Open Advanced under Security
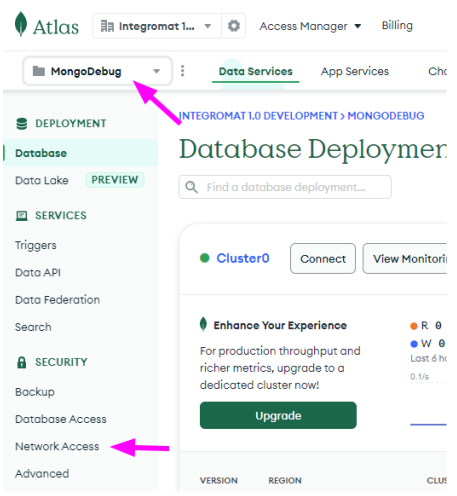This screenshot has width=457, height=496. click(x=42, y=474)
